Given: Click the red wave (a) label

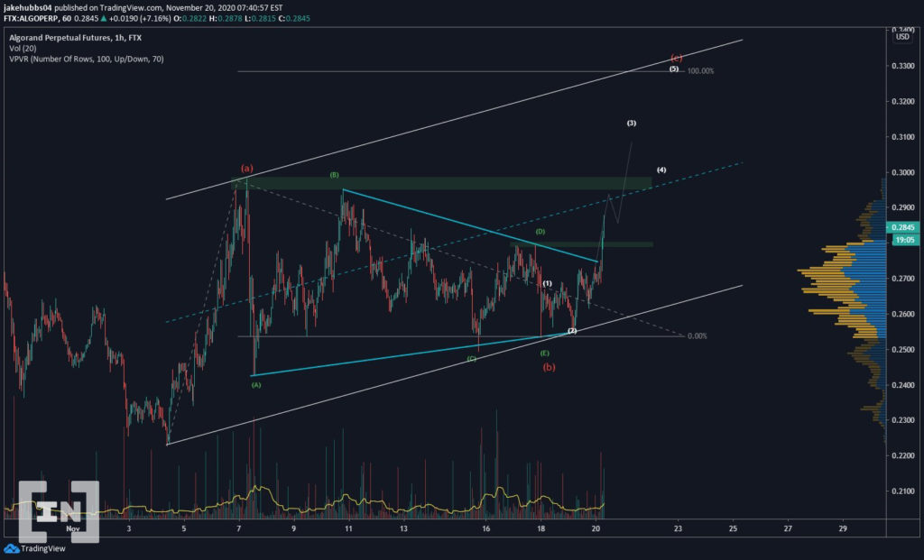Looking at the screenshot, I should click(247, 168).
